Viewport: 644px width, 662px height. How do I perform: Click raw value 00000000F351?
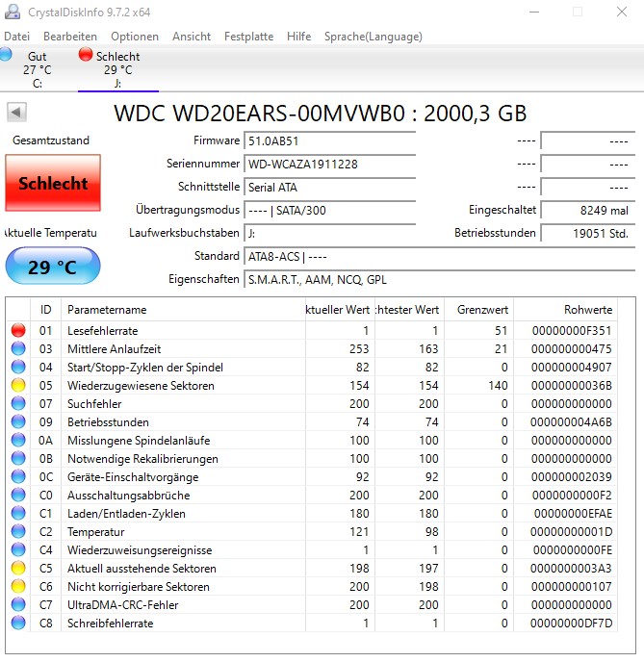pyautogui.click(x=572, y=331)
